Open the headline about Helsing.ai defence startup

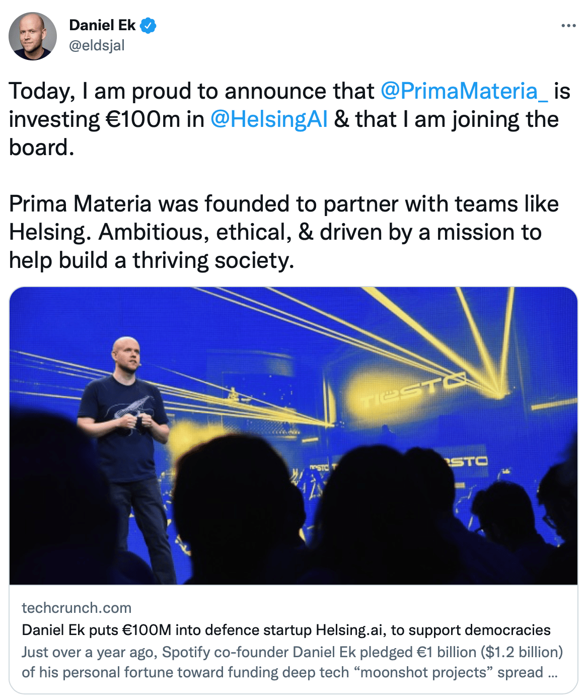[x=286, y=630]
